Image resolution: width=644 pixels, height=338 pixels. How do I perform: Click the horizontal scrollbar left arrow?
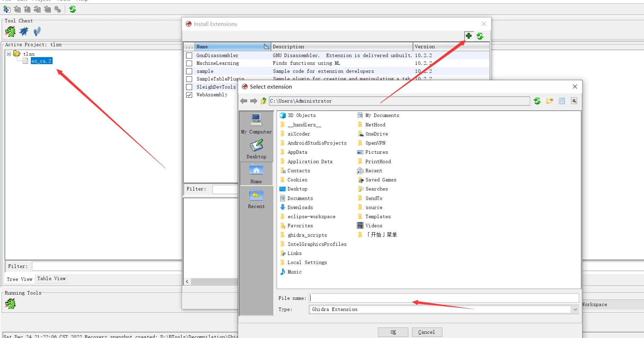tap(187, 281)
